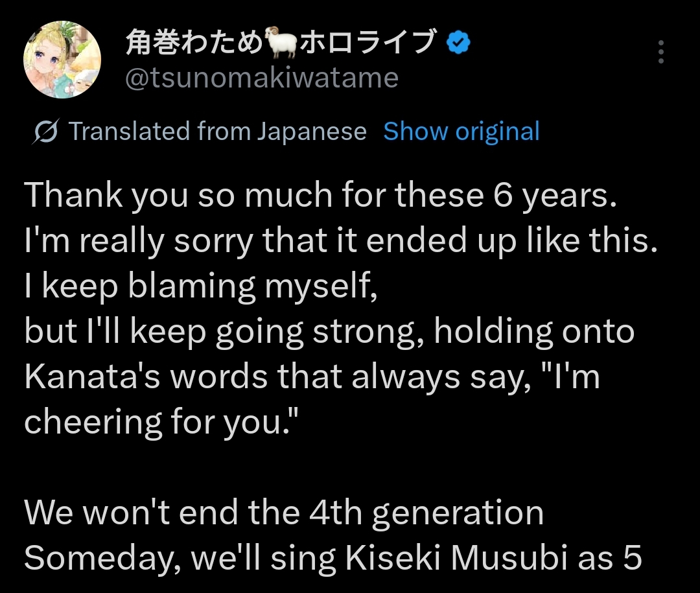Click the line beginning "but I'll keep going strong"

tap(329, 332)
